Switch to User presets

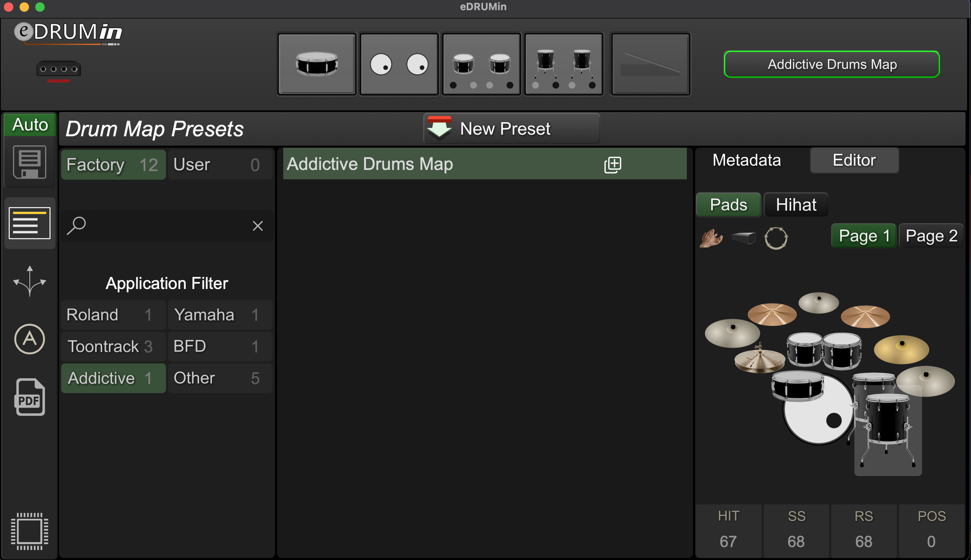point(220,165)
